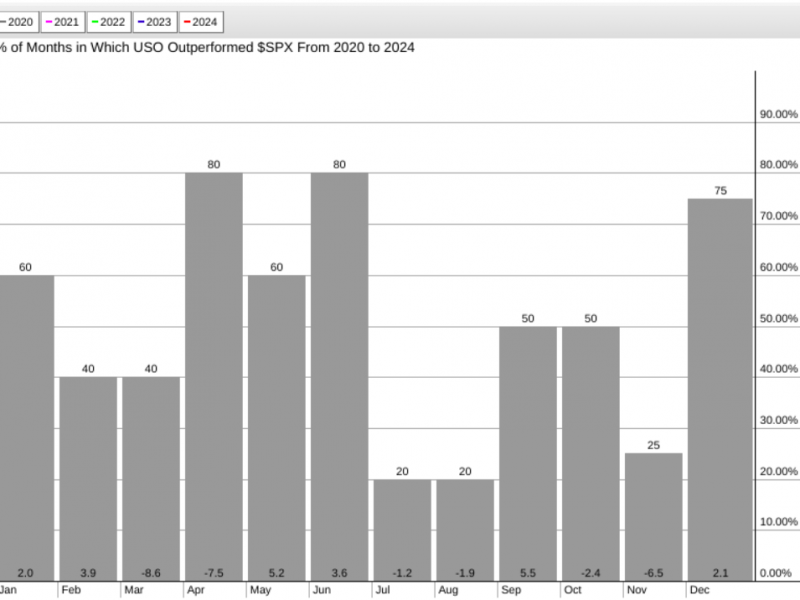
Task: Click the -1.9 average return value
Action: (465, 573)
